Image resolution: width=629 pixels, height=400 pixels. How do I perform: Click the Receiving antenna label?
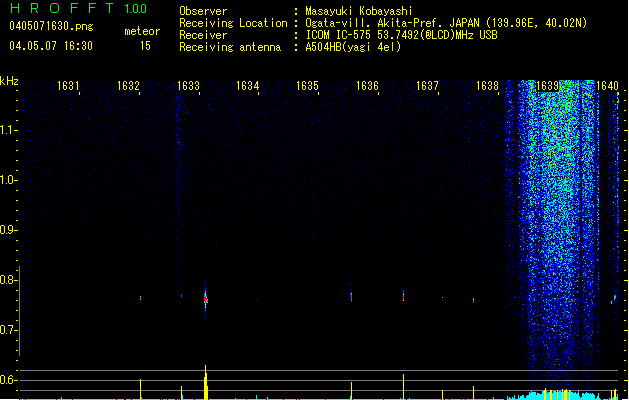click(230, 47)
